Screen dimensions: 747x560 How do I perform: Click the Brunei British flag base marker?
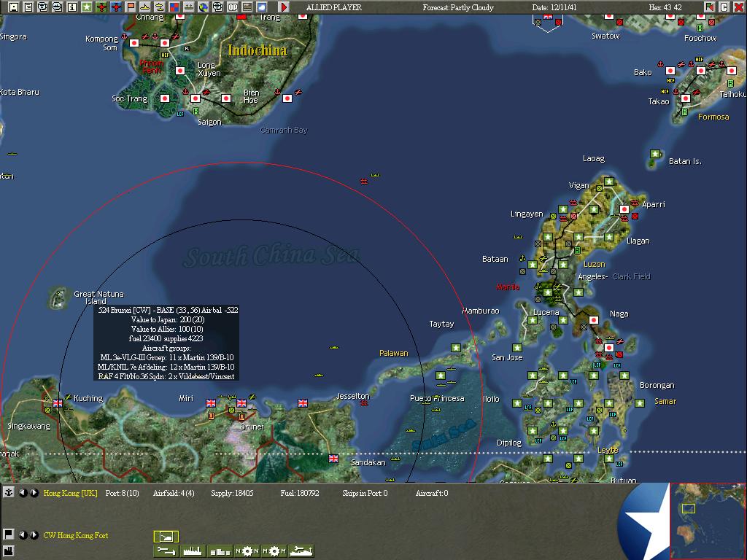[241, 403]
